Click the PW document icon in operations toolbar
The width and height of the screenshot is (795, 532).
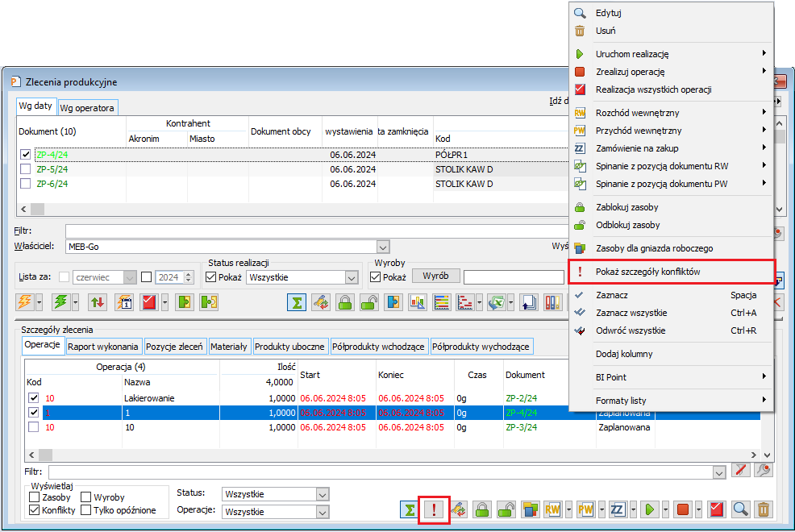585,509
